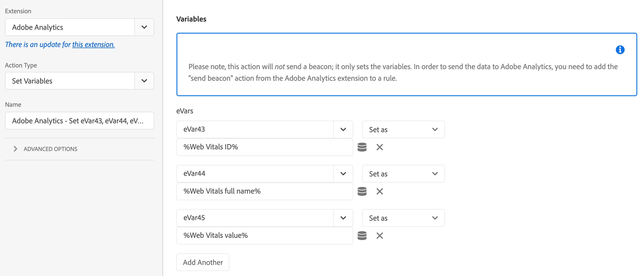Viewport: 644px width, 276px height.
Task: Click the %Web Vitals full name% value field
Action: pos(265,191)
